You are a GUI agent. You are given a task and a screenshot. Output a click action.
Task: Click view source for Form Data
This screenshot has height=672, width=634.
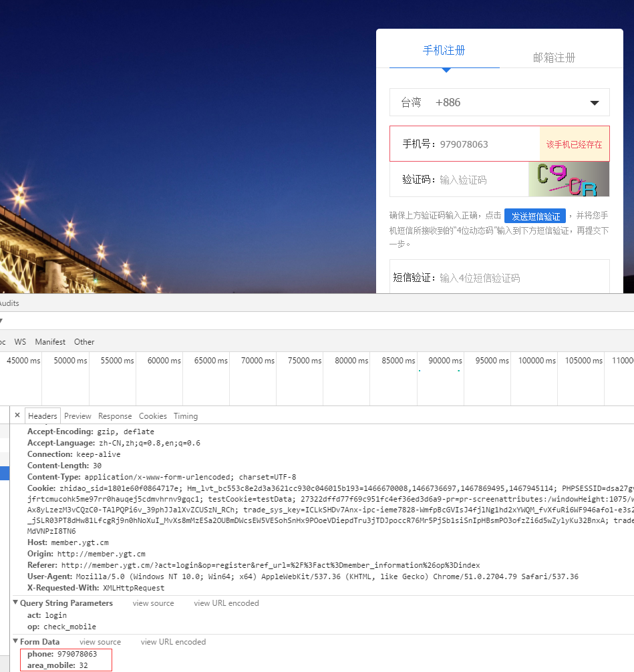[100, 642]
